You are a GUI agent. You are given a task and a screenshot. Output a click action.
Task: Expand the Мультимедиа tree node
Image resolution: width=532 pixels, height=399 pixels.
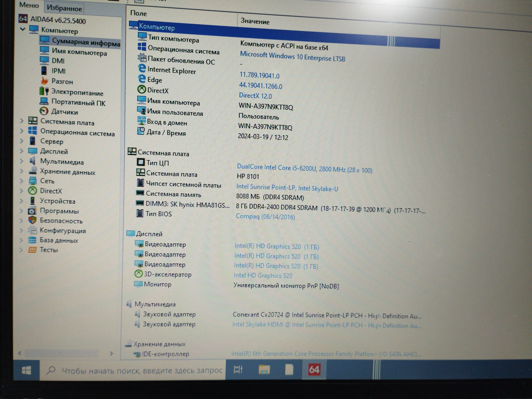pos(22,161)
